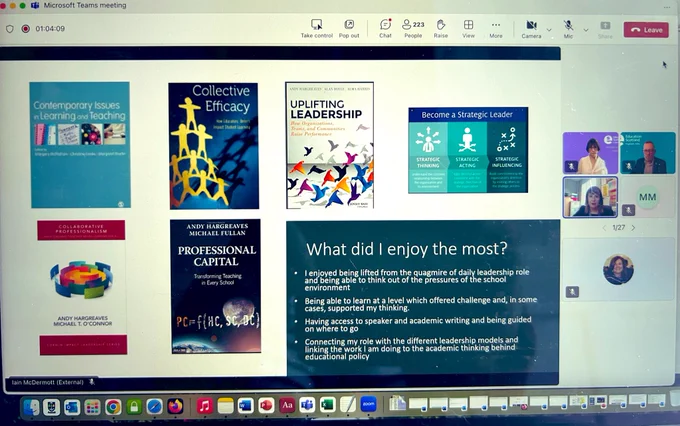Open Outlook from the dock
The height and width of the screenshot is (426, 680).
[72, 406]
